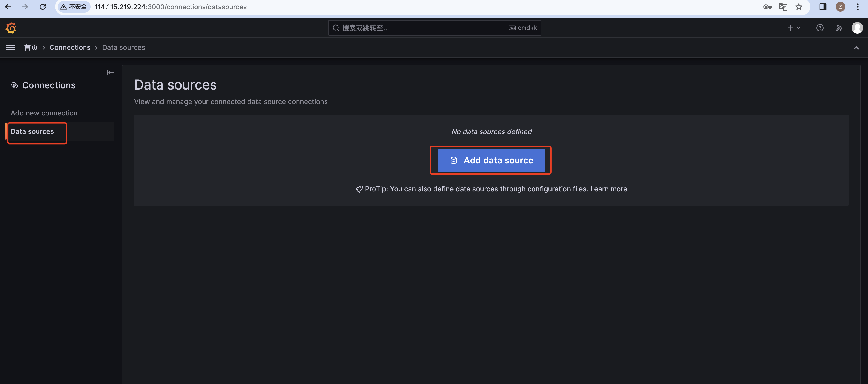Screen dimensions: 868x384
Task: Toggle the browser side panel
Action: (822, 7)
